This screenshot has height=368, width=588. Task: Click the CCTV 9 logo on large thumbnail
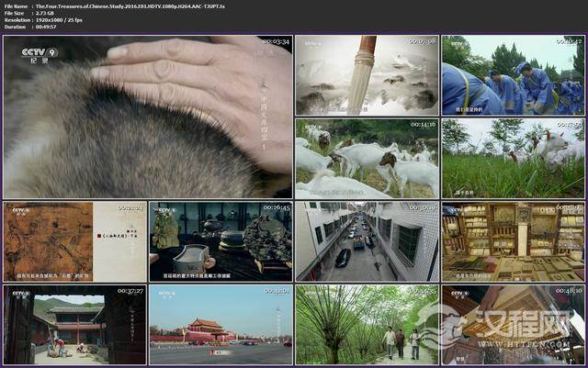point(40,53)
